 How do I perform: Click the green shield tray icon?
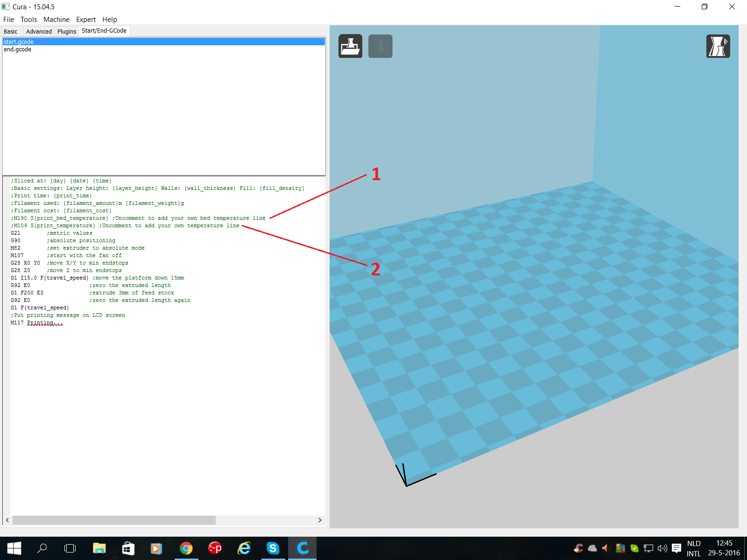(634, 548)
